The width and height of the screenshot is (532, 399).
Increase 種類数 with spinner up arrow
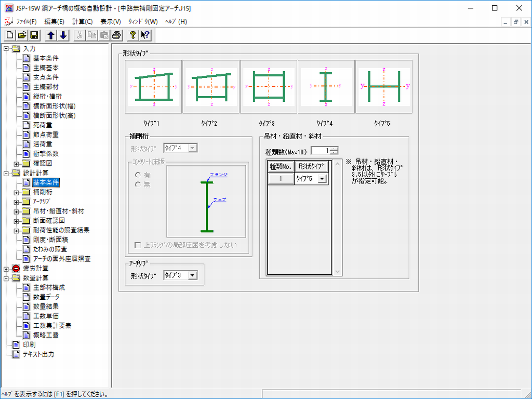(x=334, y=149)
